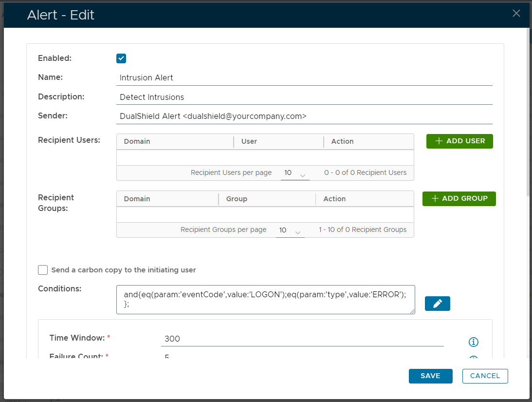This screenshot has width=532, height=402.
Task: Uncheck the Enabled checkbox
Action: (x=121, y=58)
